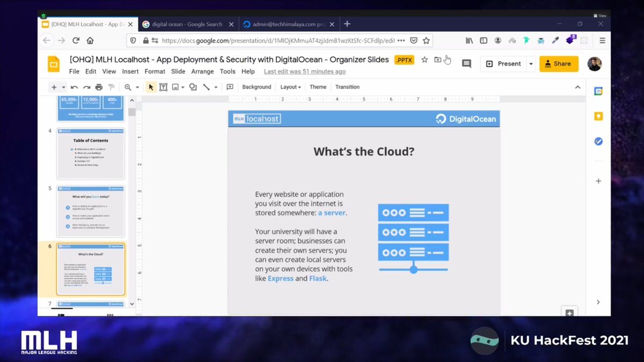Image resolution: width=644 pixels, height=362 pixels.
Task: Open the Firefox hamburger menu
Action: [602, 40]
